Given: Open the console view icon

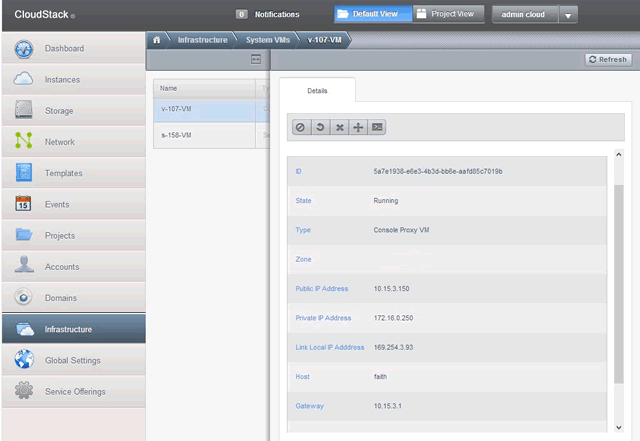Looking at the screenshot, I should pos(377,127).
